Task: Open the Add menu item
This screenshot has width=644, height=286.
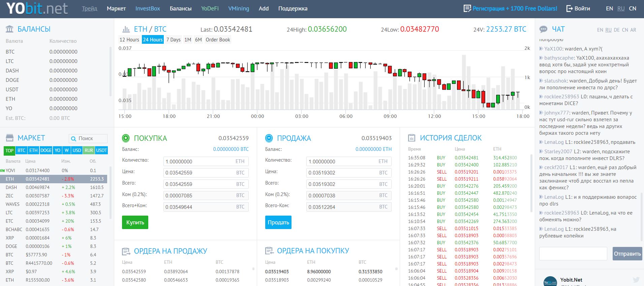Action: tap(264, 8)
